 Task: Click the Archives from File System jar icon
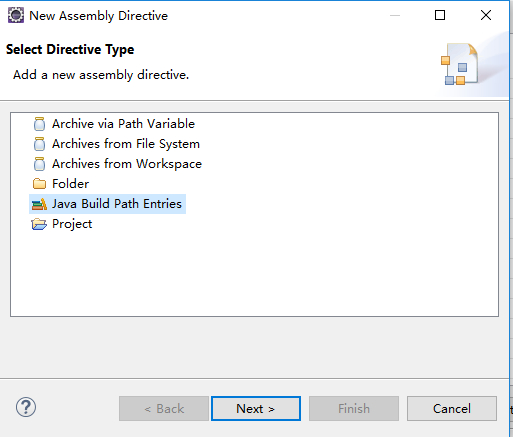click(39, 144)
